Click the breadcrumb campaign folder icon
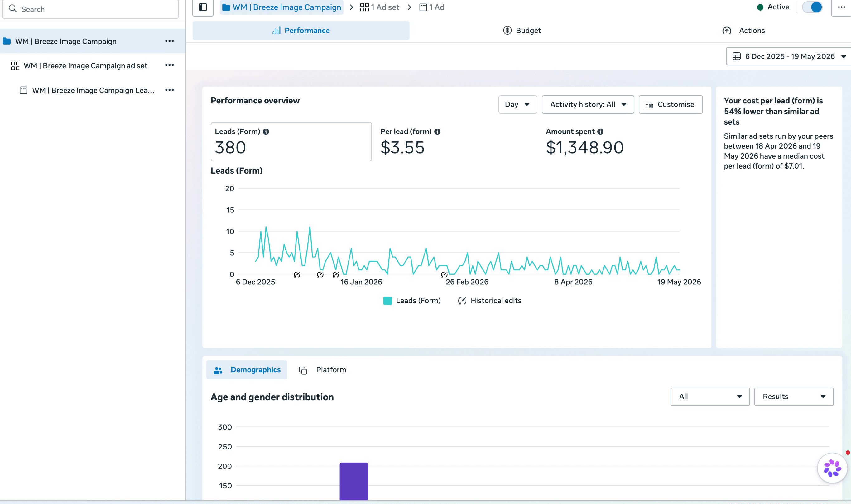851x504 pixels. tap(226, 7)
